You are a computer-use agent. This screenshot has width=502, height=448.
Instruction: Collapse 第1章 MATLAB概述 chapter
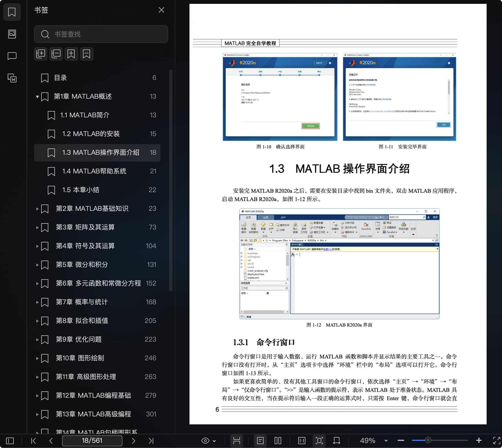pyautogui.click(x=37, y=97)
